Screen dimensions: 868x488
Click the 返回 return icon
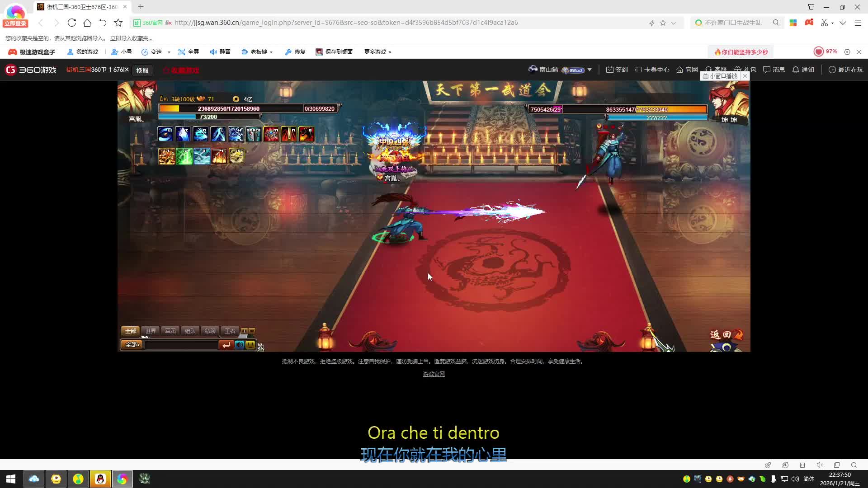726,335
